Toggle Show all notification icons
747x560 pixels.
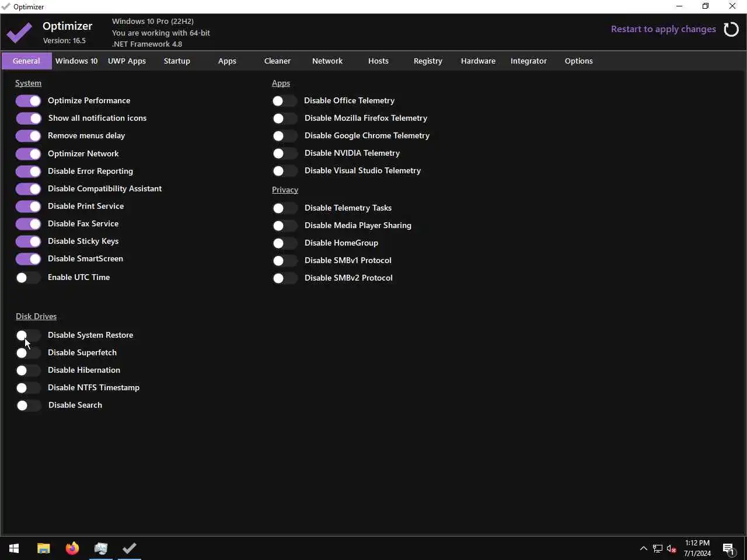tap(28, 118)
